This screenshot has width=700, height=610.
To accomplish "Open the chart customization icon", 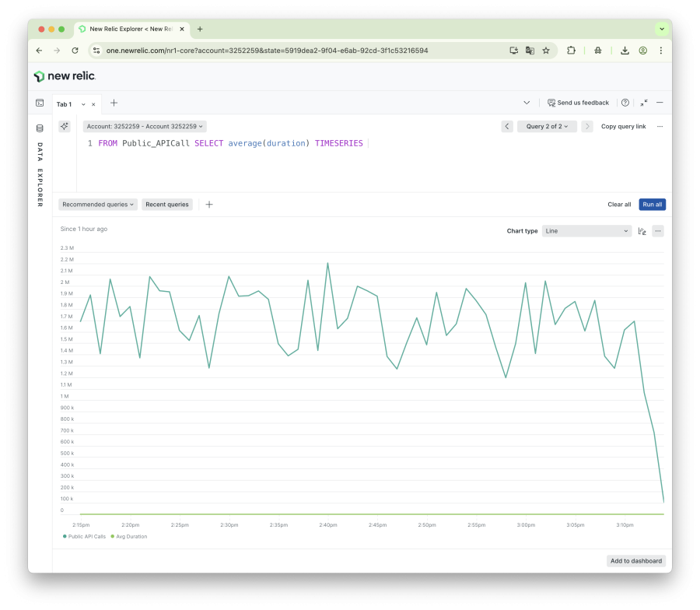I will click(642, 231).
